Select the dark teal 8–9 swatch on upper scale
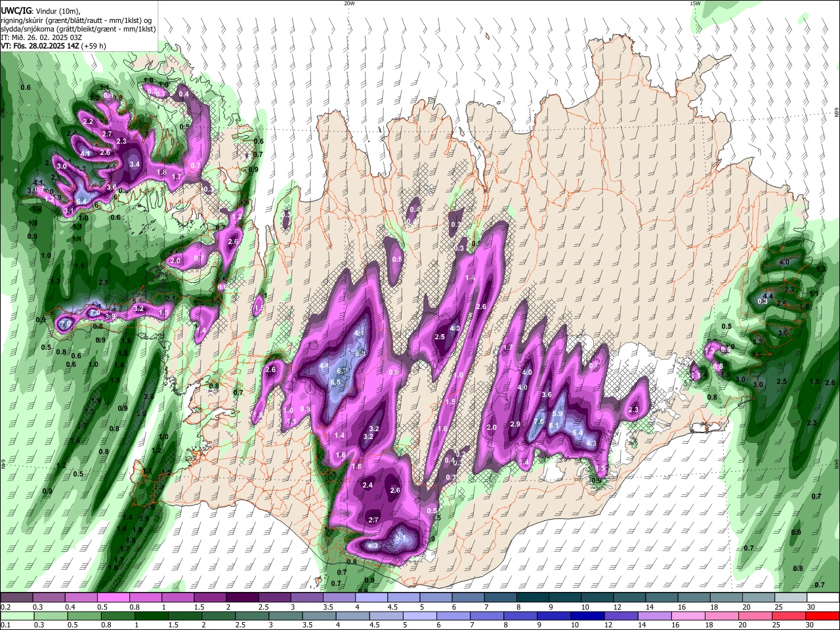The image size is (840, 630). 533,598
